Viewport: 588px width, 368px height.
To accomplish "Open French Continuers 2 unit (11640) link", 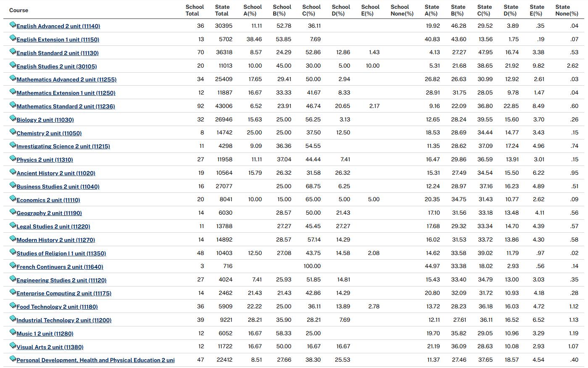I will pyautogui.click(x=60, y=267).
